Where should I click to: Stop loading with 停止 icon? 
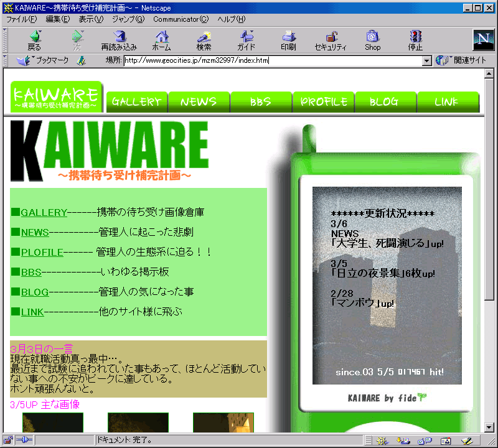[415, 40]
